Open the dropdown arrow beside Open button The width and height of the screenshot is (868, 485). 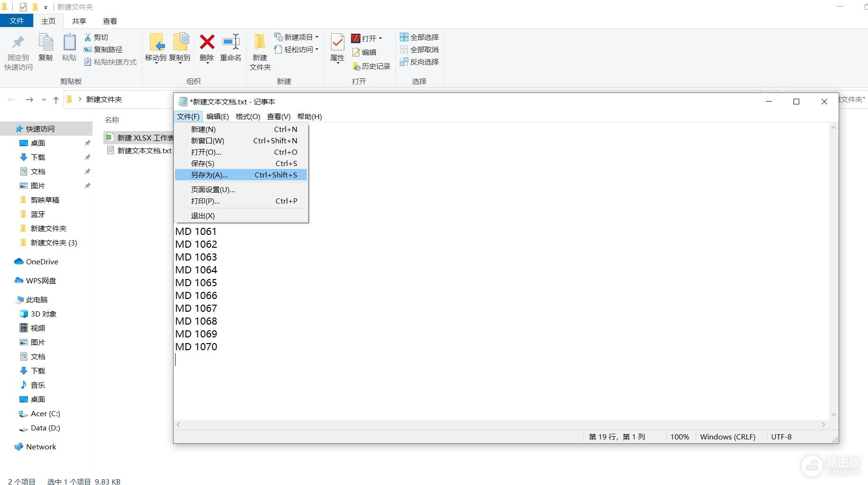click(x=380, y=38)
